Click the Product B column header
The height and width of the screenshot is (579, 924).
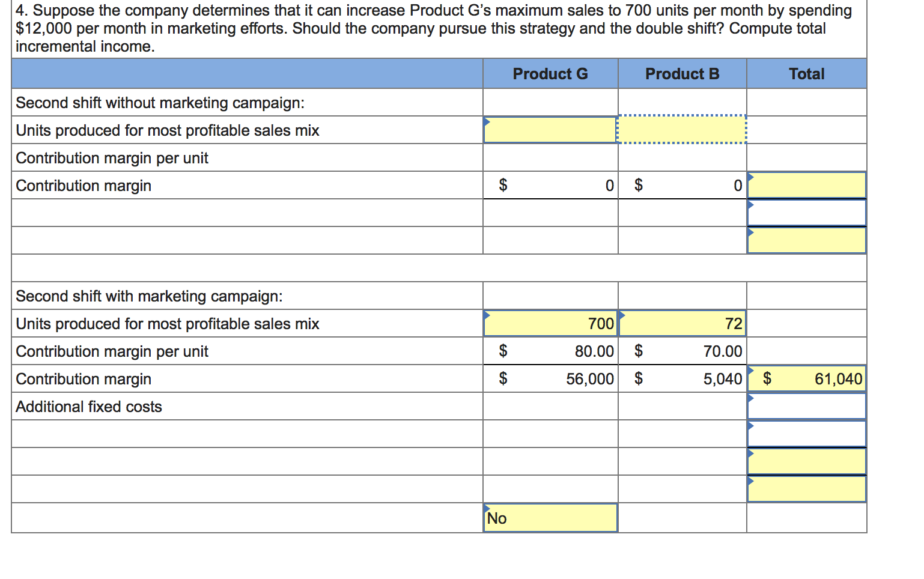coord(682,74)
